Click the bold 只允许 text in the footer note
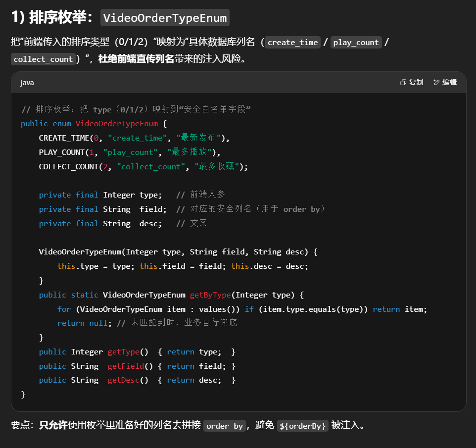This screenshot has height=448, width=476. tap(53, 426)
